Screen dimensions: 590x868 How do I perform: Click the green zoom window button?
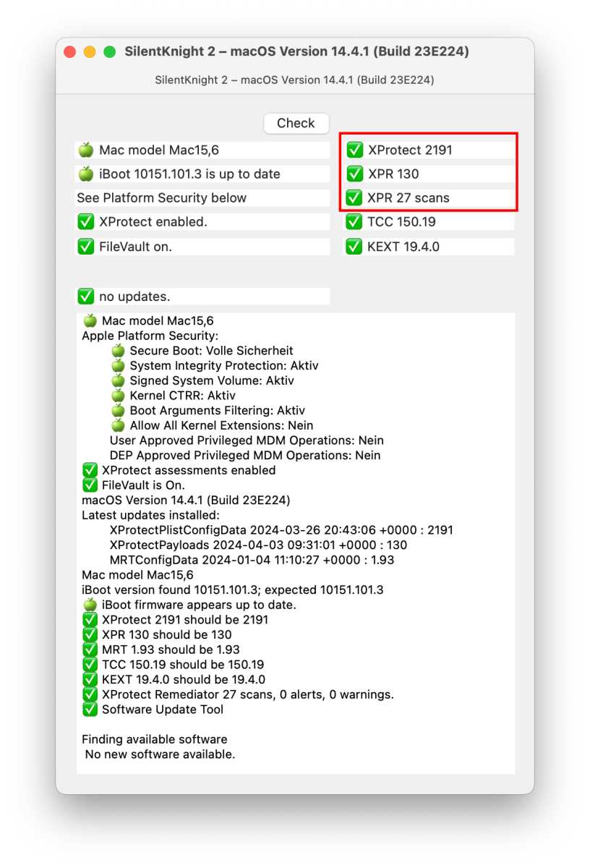[x=110, y=52]
